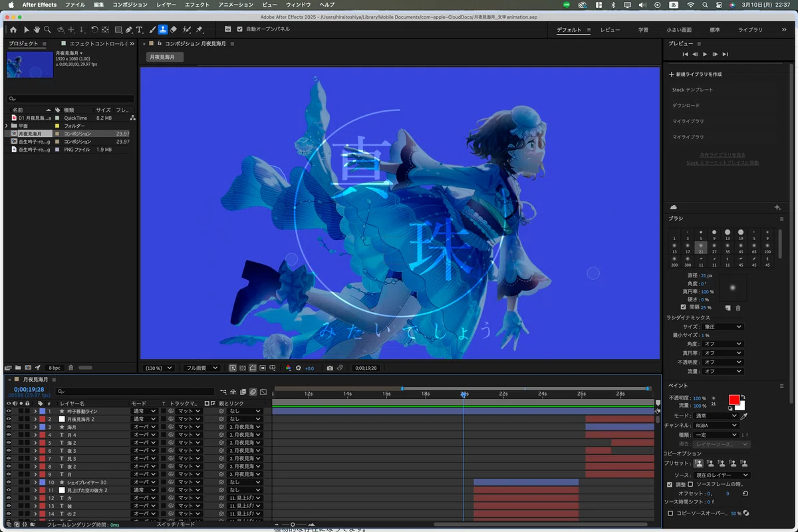This screenshot has height=532, width=798.
Task: Toggle the 間隔 spacing checkbox
Action: click(684, 307)
